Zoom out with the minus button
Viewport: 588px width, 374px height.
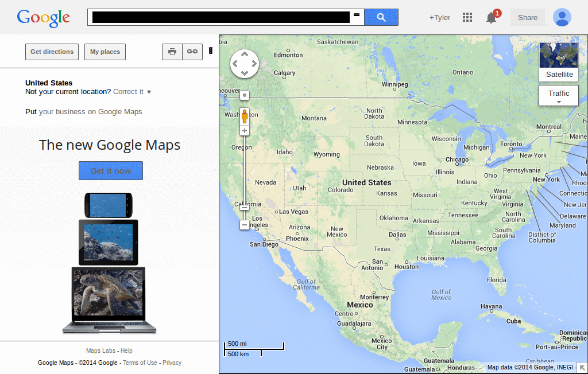click(x=245, y=225)
